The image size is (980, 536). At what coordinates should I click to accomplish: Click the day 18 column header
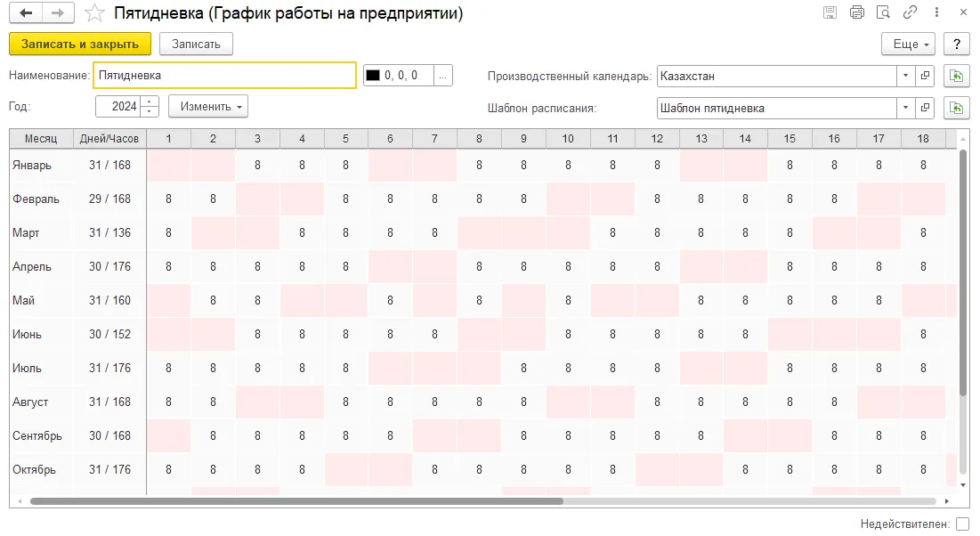(923, 139)
